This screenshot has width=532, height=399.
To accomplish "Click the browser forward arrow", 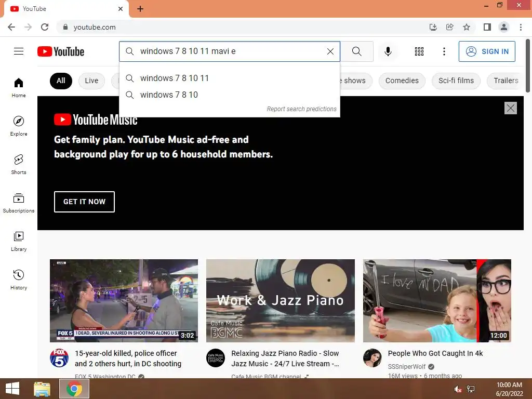I will pyautogui.click(x=28, y=27).
